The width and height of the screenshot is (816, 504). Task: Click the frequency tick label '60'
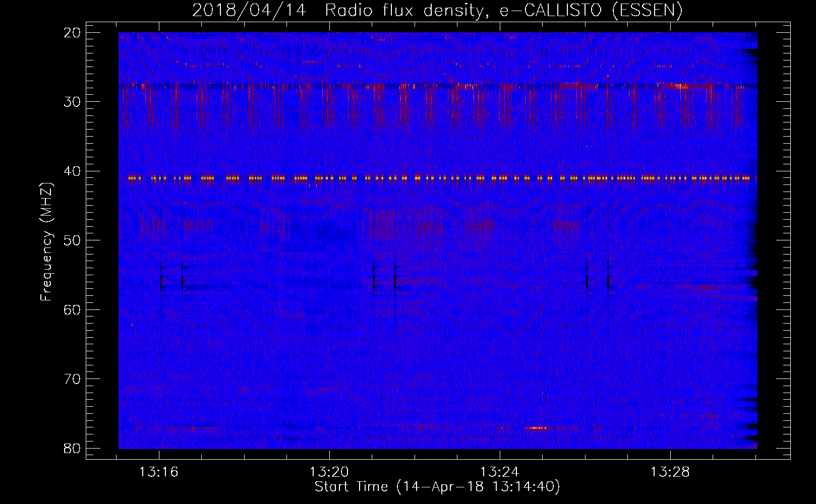click(72, 310)
